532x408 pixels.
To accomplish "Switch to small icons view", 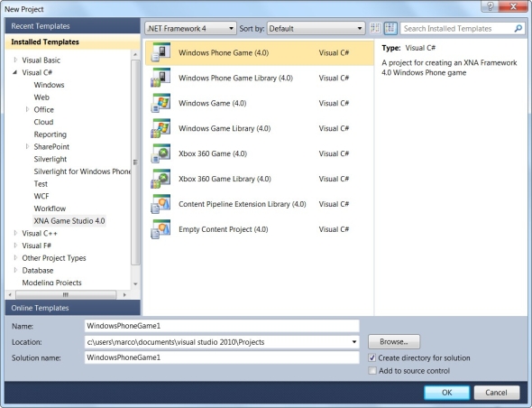I will tap(375, 28).
